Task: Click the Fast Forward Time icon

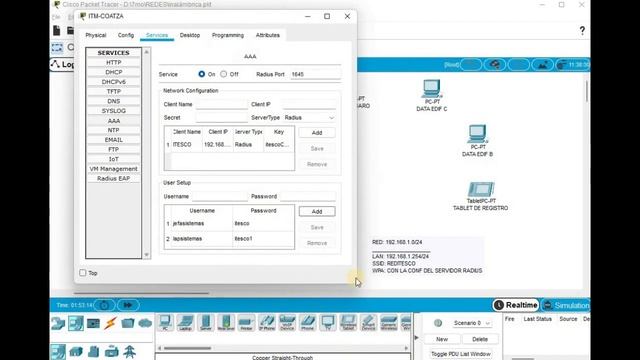Action: [x=128, y=305]
